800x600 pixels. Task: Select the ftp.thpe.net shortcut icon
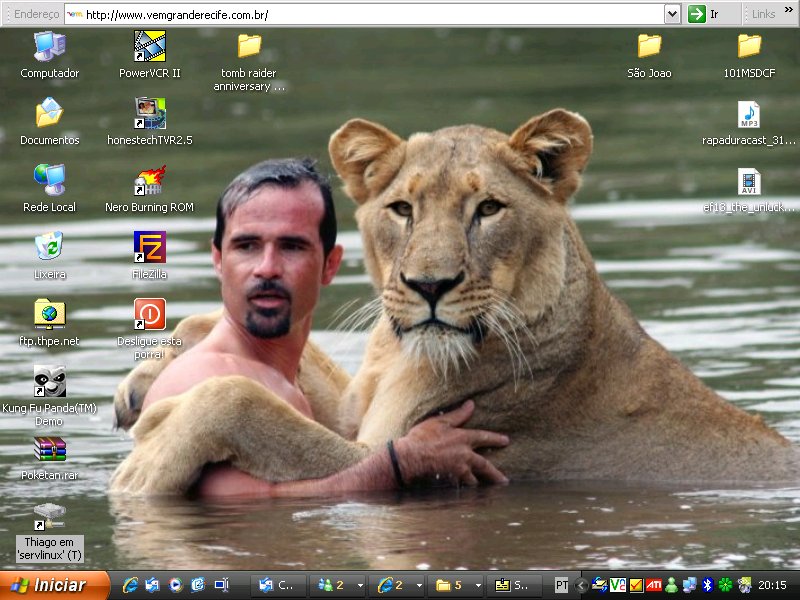pos(49,314)
